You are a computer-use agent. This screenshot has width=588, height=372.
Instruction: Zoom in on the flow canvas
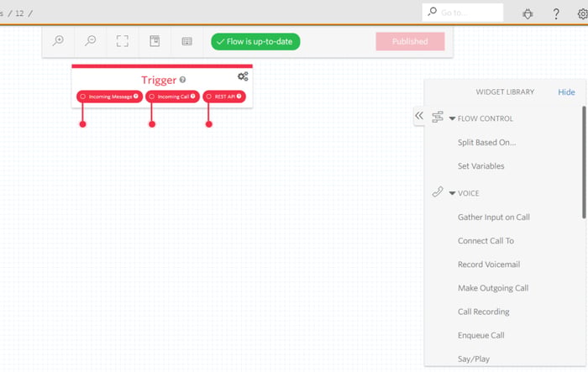click(58, 40)
